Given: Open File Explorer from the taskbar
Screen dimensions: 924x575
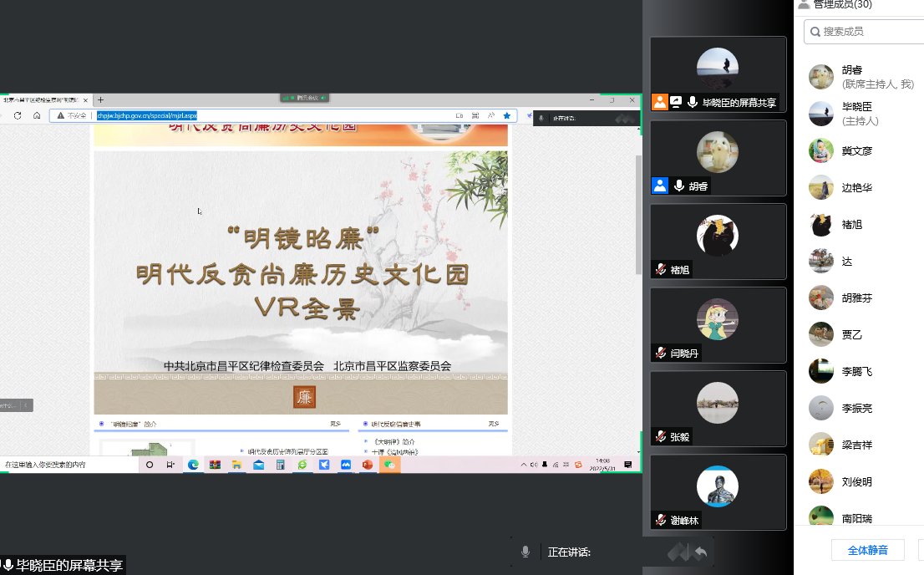Looking at the screenshot, I should pos(237,465).
